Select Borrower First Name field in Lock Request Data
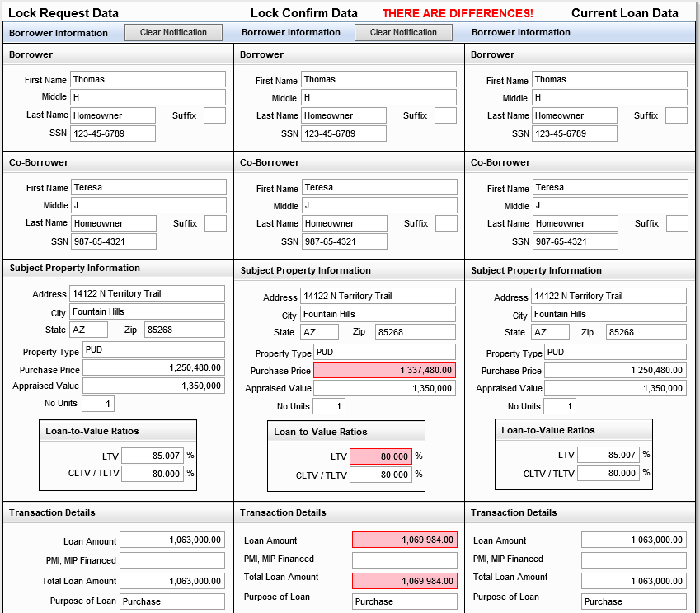This screenshot has width=700, height=613. pyautogui.click(x=148, y=79)
